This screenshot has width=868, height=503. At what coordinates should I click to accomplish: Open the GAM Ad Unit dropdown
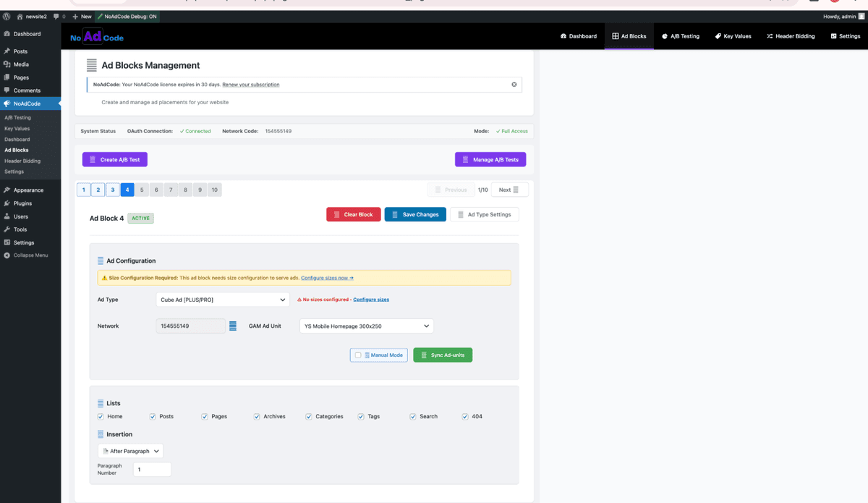365,326
